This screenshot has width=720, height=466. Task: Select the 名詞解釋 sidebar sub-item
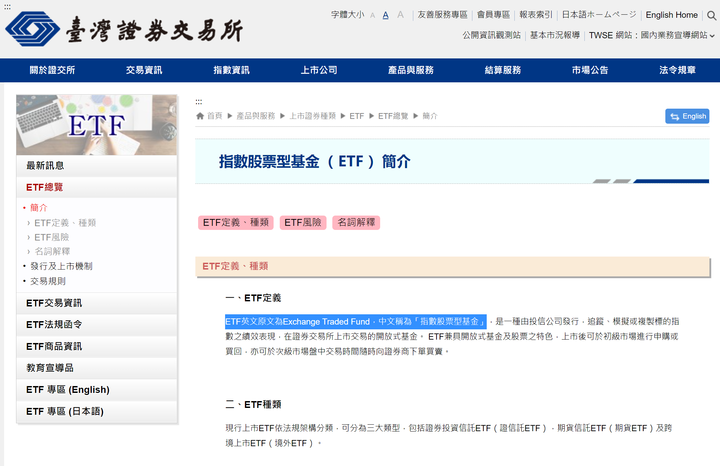52,251
